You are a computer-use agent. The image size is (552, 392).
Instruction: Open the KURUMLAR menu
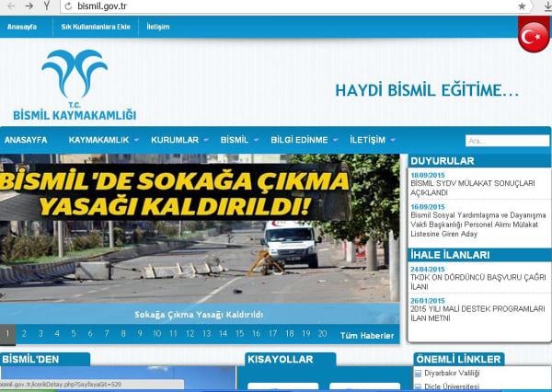coord(175,140)
